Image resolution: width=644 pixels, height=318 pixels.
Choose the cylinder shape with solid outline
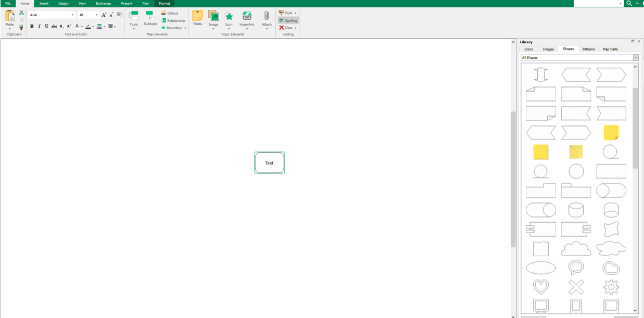(576, 210)
